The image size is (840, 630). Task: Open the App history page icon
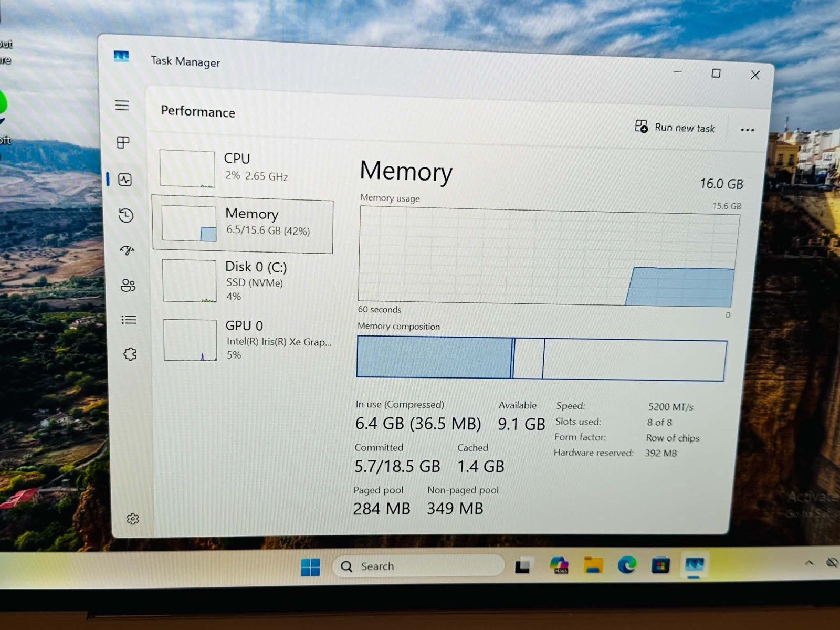[126, 215]
